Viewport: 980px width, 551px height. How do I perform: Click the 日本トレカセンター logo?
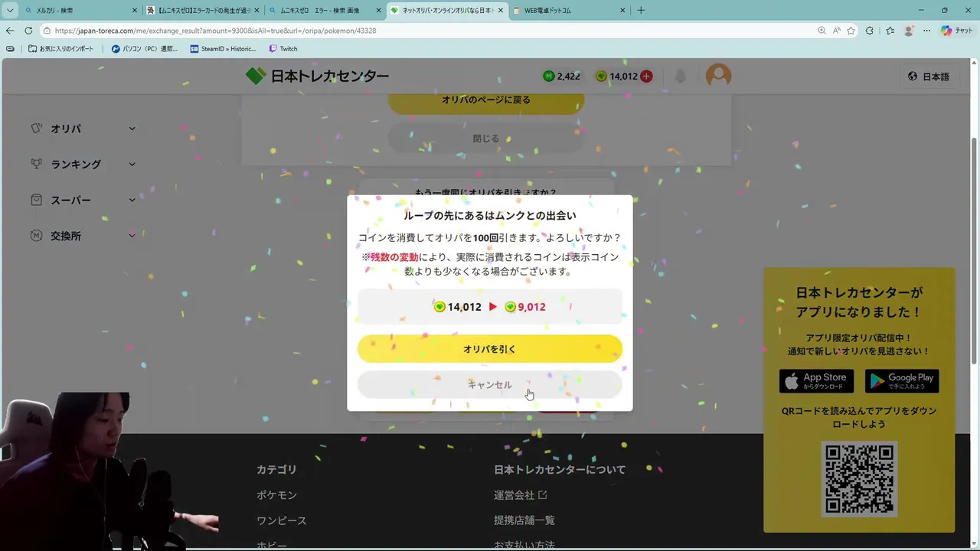tap(317, 76)
